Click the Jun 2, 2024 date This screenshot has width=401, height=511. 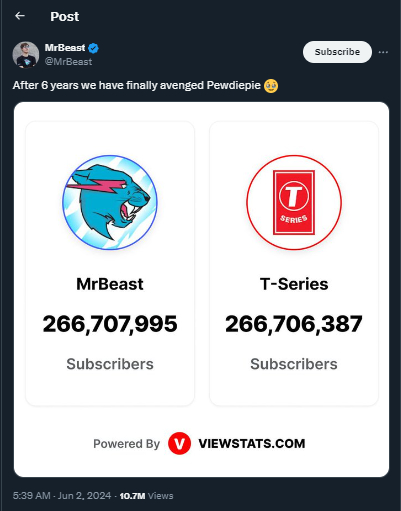84,496
